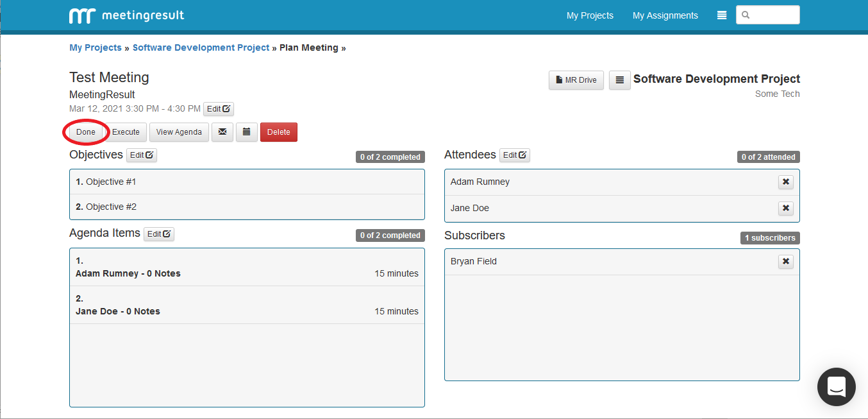Open View Agenda
Viewport: 868px width, 419px height.
[x=179, y=132]
